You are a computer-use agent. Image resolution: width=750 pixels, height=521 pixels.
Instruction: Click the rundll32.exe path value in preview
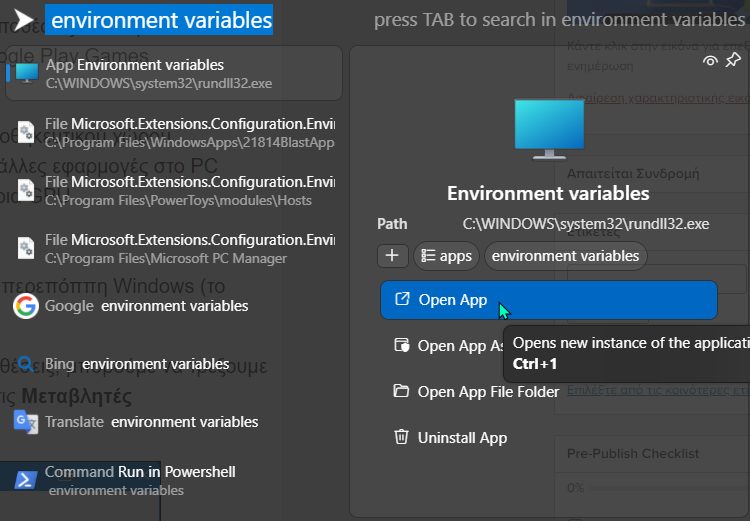(x=586, y=224)
